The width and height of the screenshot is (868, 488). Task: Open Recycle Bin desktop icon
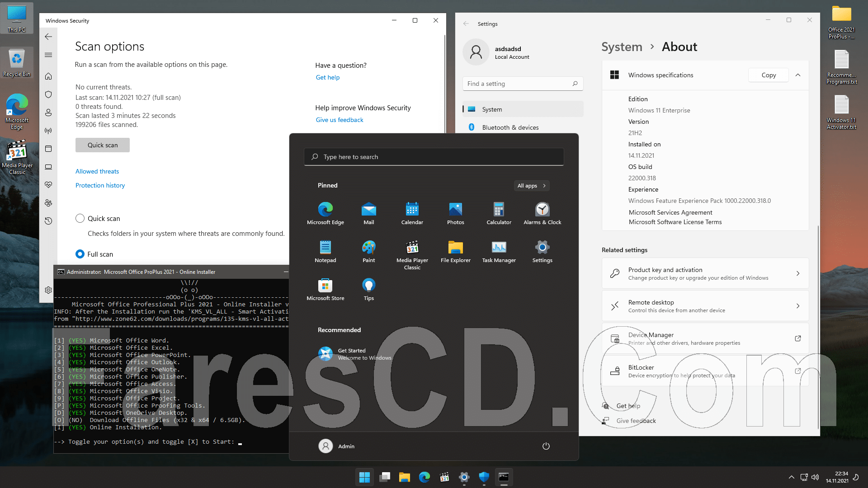coord(17,63)
